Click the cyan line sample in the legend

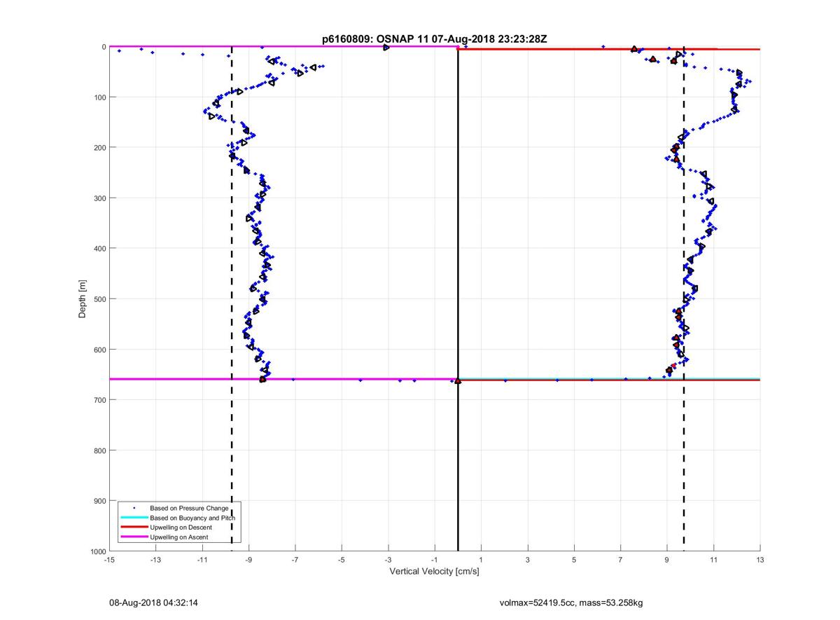[x=134, y=518]
